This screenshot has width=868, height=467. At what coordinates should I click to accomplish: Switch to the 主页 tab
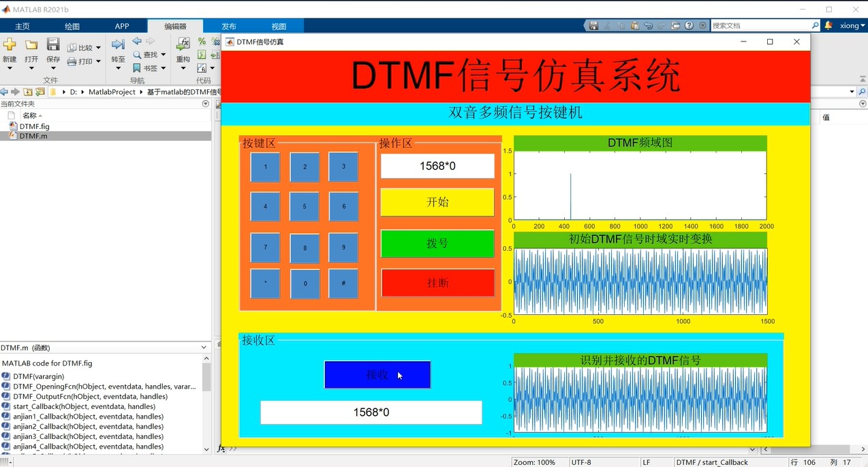click(22, 26)
